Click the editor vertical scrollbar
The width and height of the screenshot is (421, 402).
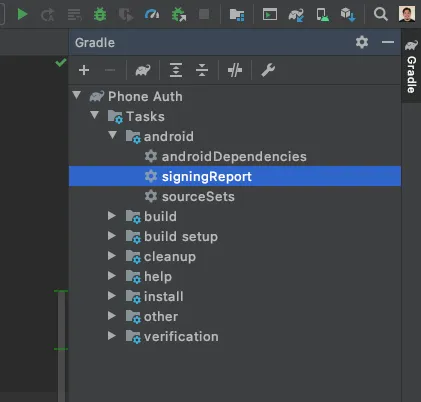click(x=61, y=345)
